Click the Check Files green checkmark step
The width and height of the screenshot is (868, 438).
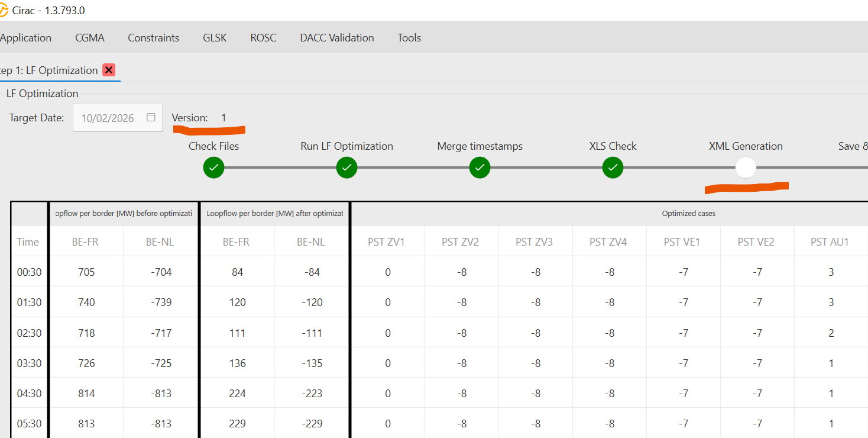point(213,168)
